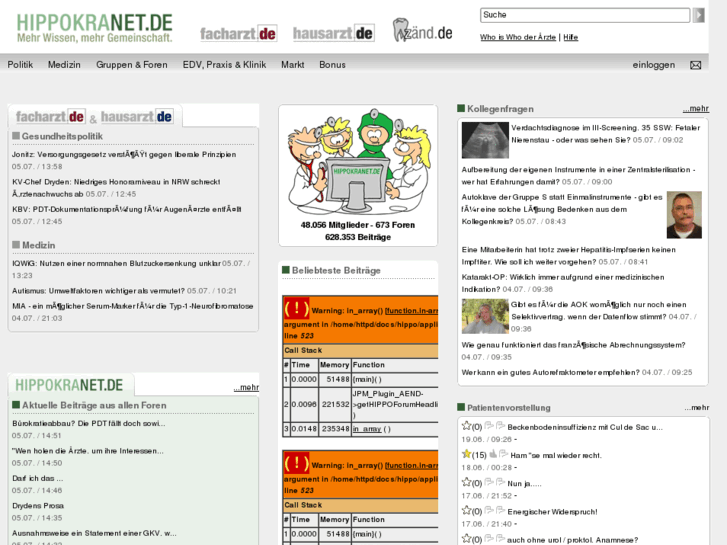This screenshot has width=727, height=545.
Task: Click the mustached man portrait thumbnail
Action: click(684, 215)
